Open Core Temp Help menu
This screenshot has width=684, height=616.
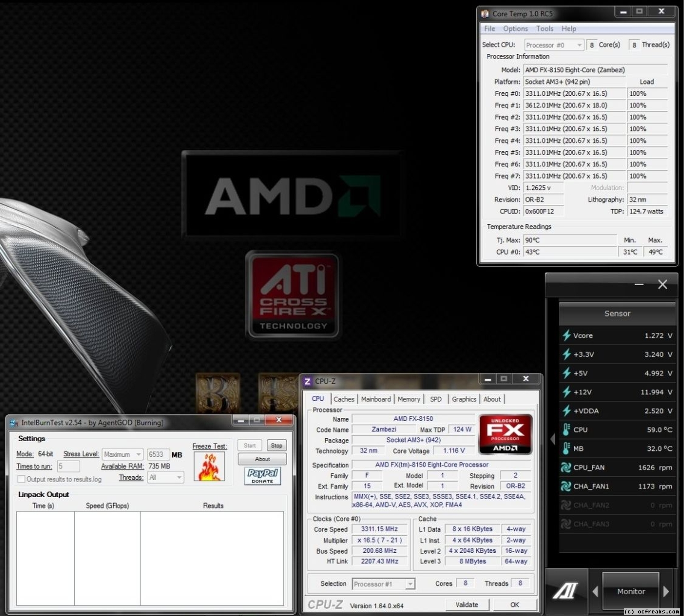(569, 29)
